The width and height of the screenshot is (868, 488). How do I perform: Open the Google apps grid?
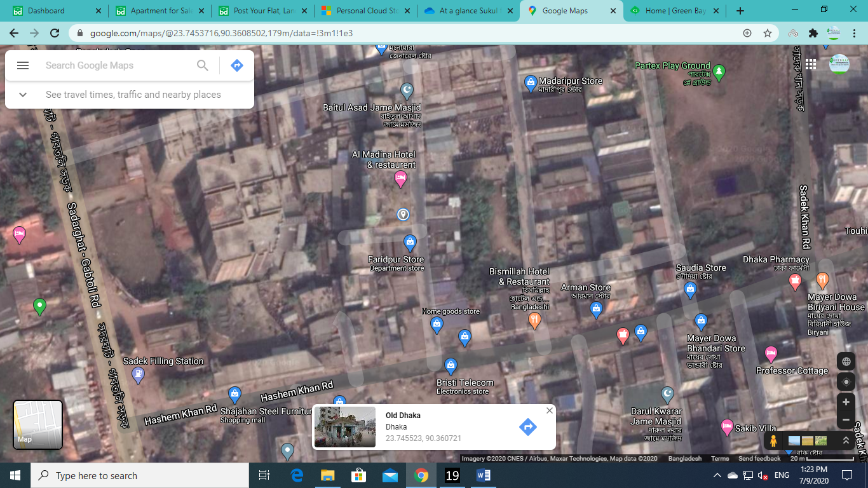(x=811, y=64)
